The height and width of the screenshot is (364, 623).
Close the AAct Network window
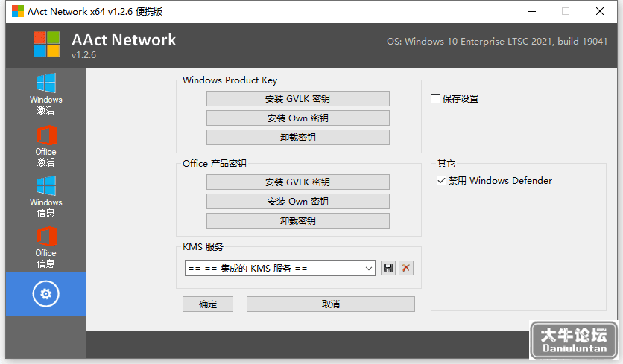pyautogui.click(x=600, y=11)
